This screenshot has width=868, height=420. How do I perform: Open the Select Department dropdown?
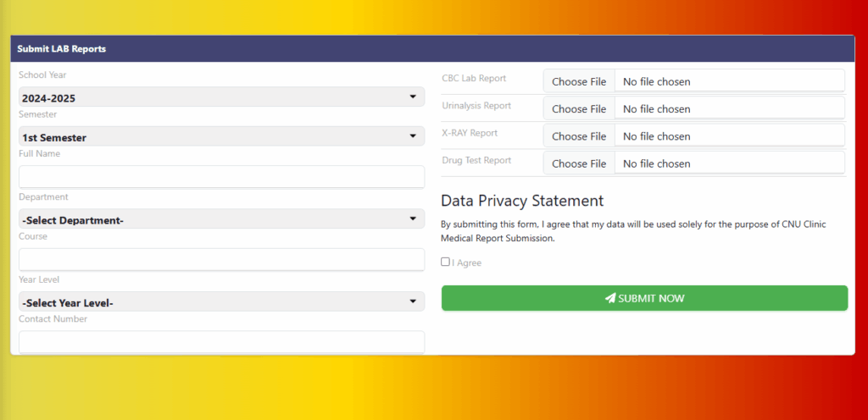[x=221, y=219]
